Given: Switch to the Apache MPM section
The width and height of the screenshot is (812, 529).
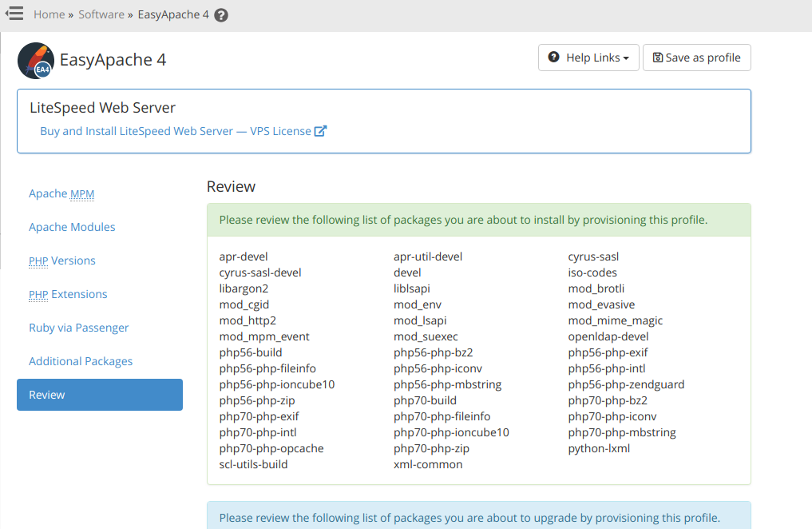Looking at the screenshot, I should (61, 193).
